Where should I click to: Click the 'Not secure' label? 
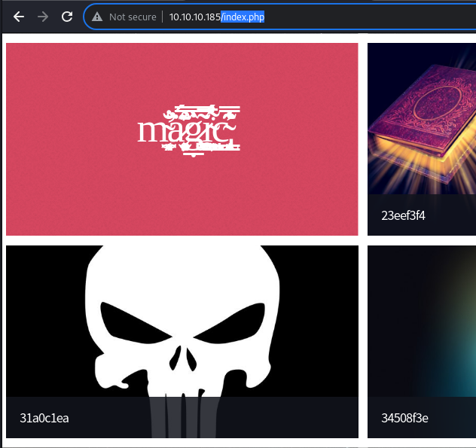pos(133,17)
